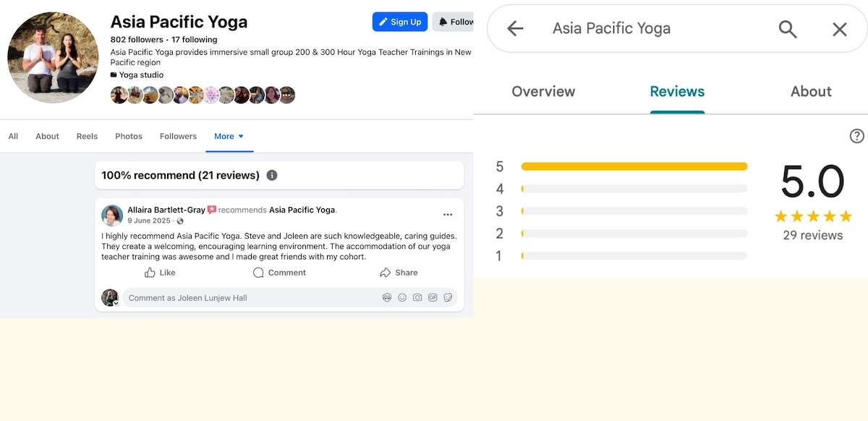Expand the More dropdown tab
The width and height of the screenshot is (868, 421).
229,136
